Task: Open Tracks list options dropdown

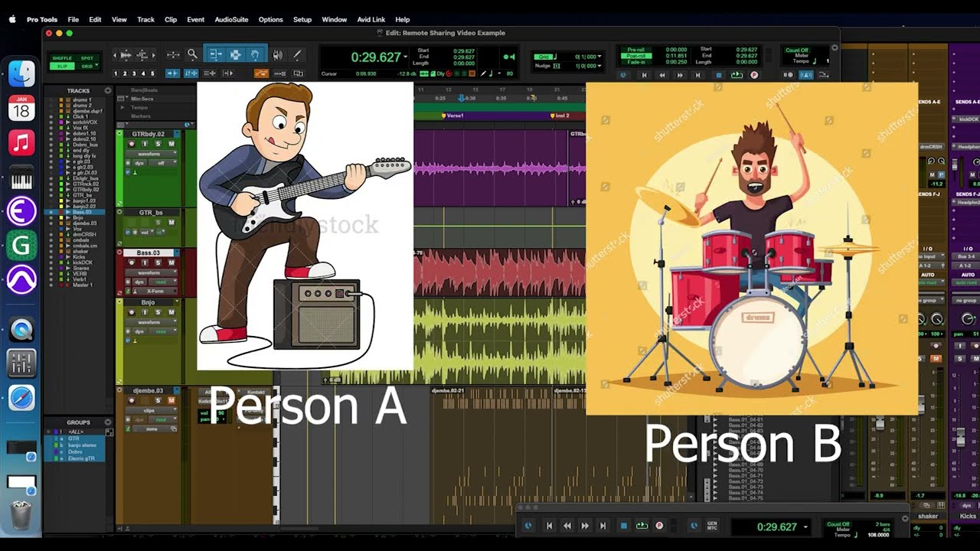Action: (108, 90)
